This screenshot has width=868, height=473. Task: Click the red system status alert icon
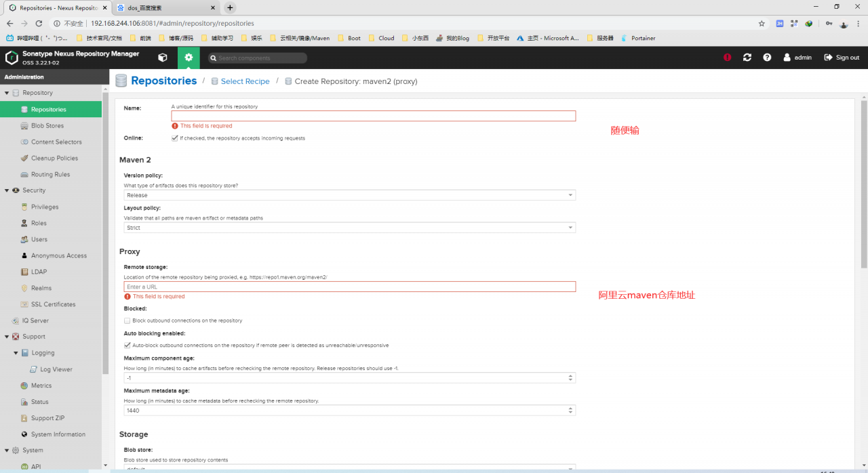click(x=727, y=58)
